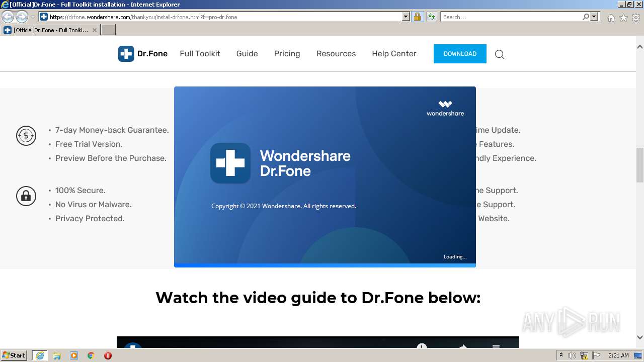Click the 'Watch the video guide' heading
This screenshot has width=644, height=362.
(x=318, y=298)
